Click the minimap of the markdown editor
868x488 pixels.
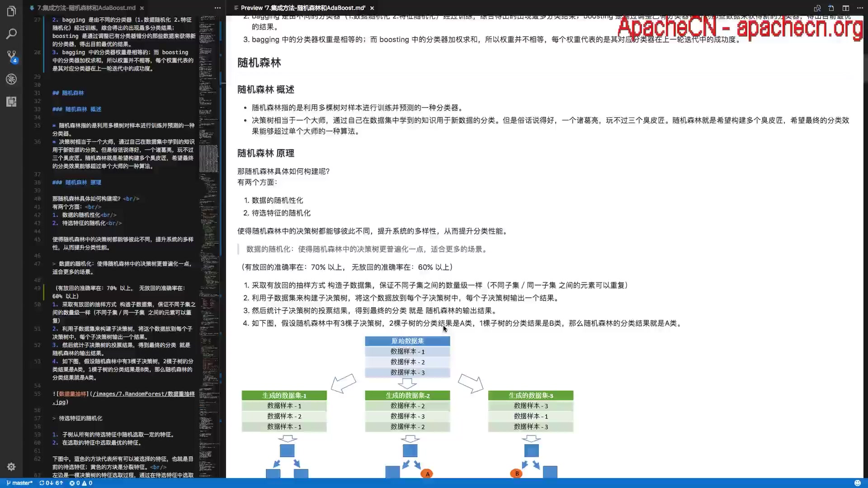208,246
